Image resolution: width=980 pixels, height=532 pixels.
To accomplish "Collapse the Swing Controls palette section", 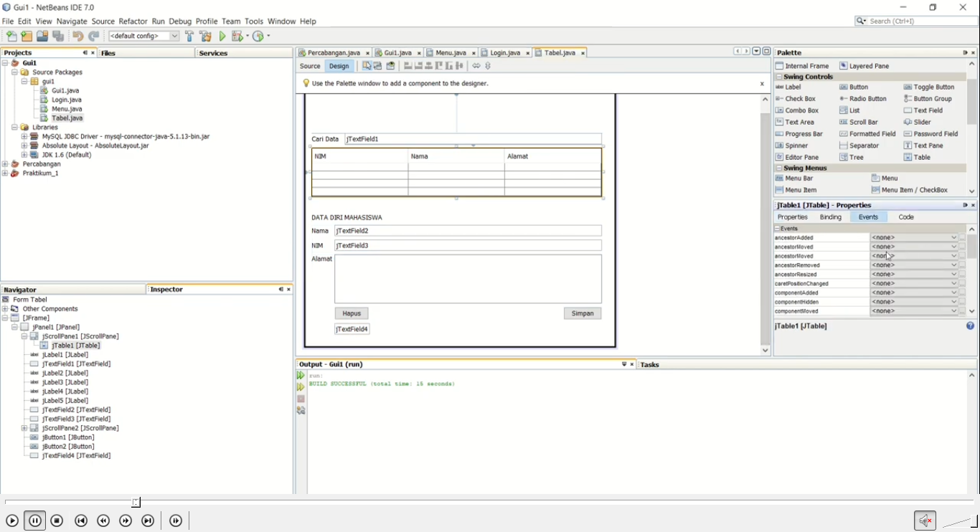I will pos(778,77).
